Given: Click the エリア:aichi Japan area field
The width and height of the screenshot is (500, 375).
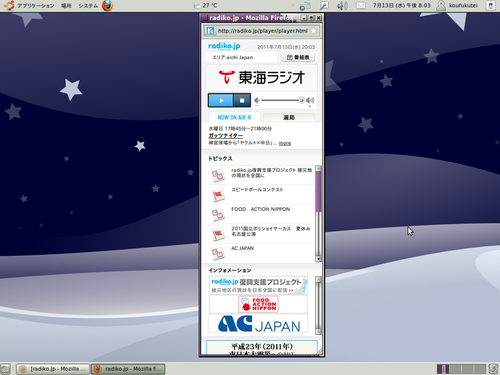Looking at the screenshot, I should (242, 57).
